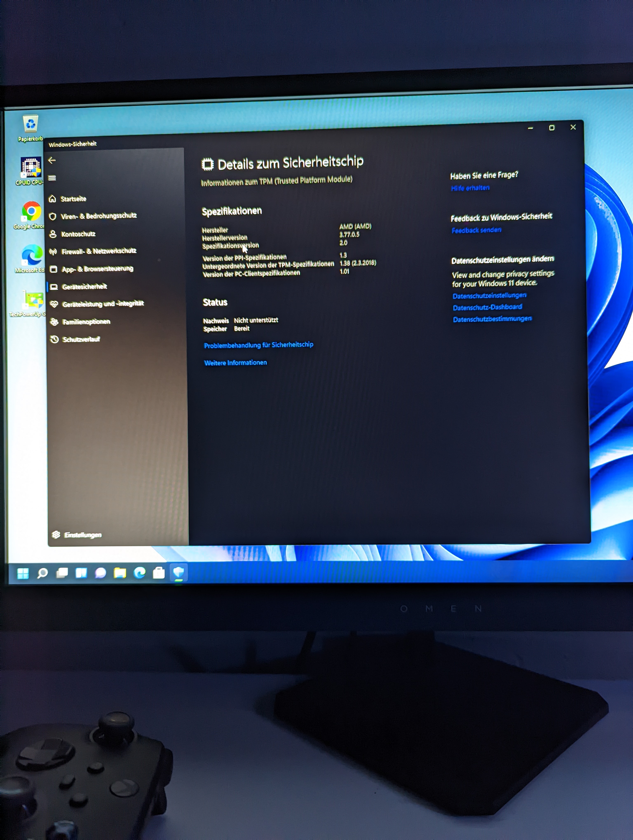Image resolution: width=633 pixels, height=840 pixels.
Task: Open Startseite in the sidebar
Action: click(x=73, y=199)
